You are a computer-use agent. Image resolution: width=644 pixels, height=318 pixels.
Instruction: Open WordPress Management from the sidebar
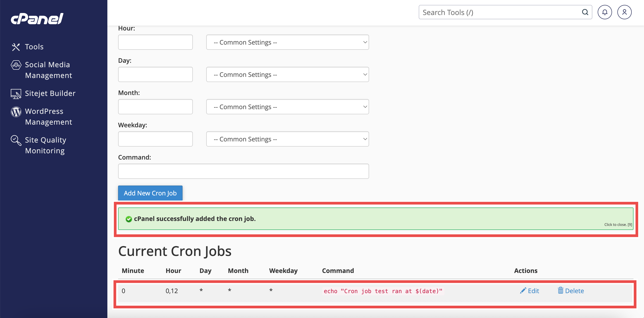pyautogui.click(x=49, y=117)
